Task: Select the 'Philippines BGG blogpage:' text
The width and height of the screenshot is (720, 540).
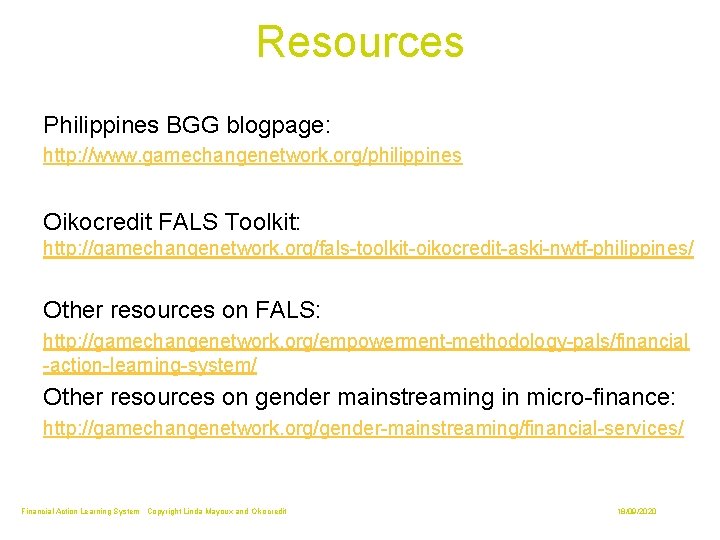Action: tap(187, 125)
